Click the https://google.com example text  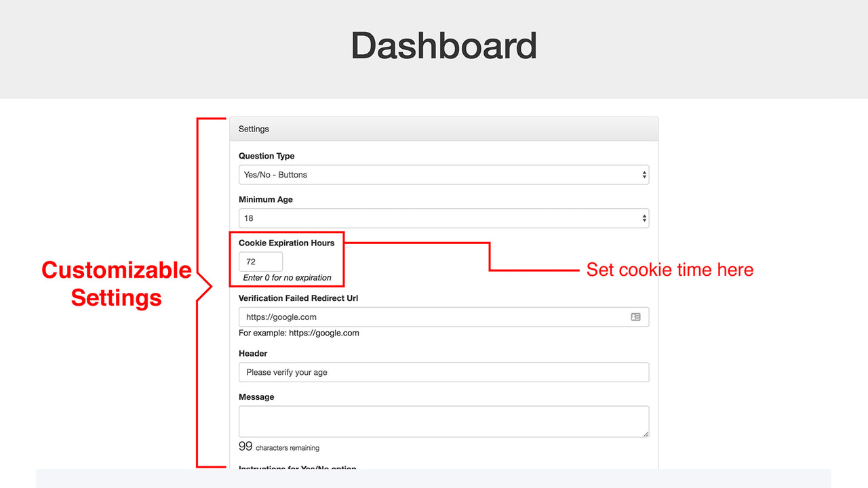tap(298, 333)
